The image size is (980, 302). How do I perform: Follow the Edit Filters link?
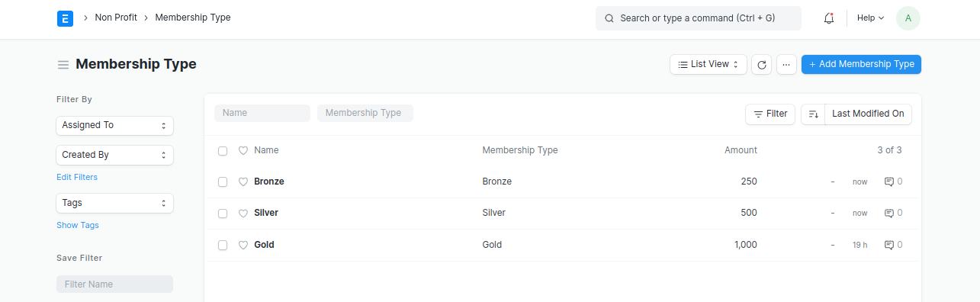point(77,177)
